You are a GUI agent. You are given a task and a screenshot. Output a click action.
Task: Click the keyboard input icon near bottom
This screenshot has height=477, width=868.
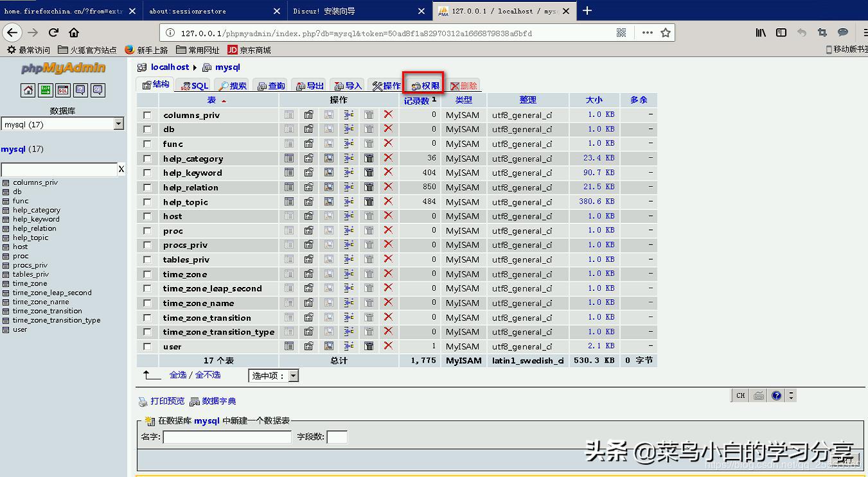[x=758, y=395]
